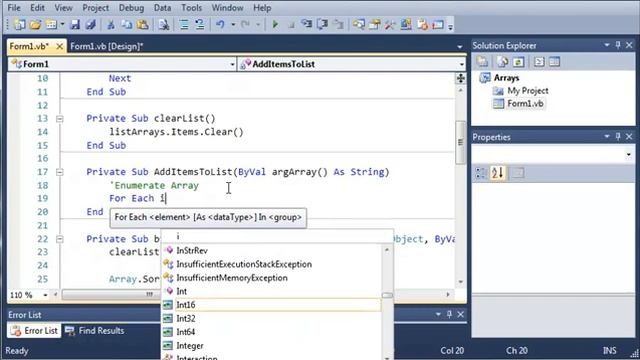Click the Step Out icon
The image size is (640, 360).
(x=338, y=25)
